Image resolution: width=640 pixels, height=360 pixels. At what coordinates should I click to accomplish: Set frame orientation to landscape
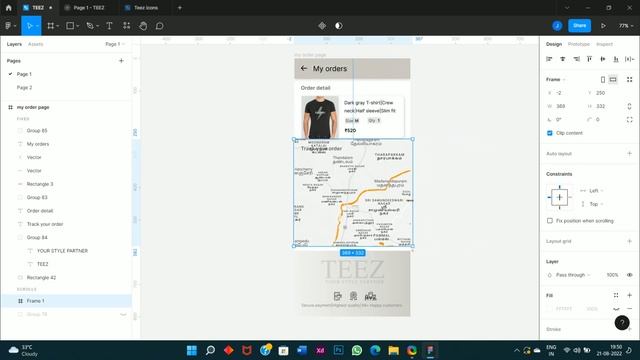tap(613, 80)
